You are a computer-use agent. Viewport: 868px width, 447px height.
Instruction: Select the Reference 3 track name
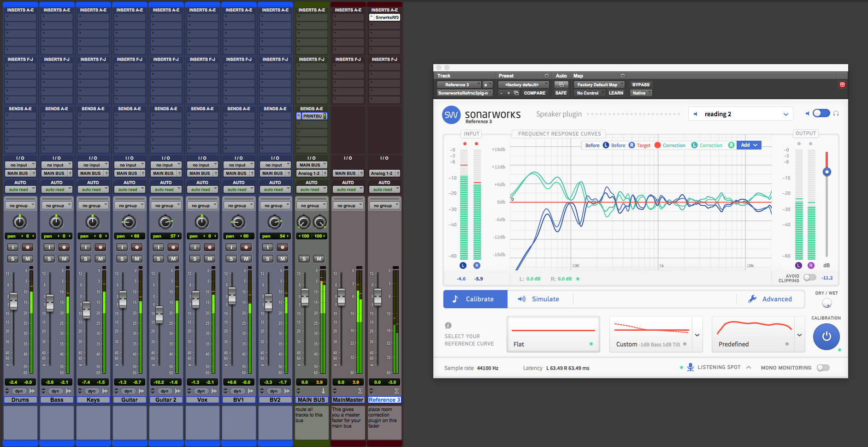[x=384, y=400]
